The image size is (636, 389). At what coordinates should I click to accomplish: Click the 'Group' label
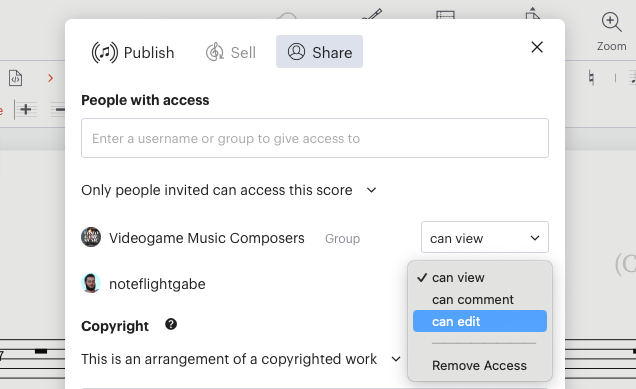(x=342, y=239)
